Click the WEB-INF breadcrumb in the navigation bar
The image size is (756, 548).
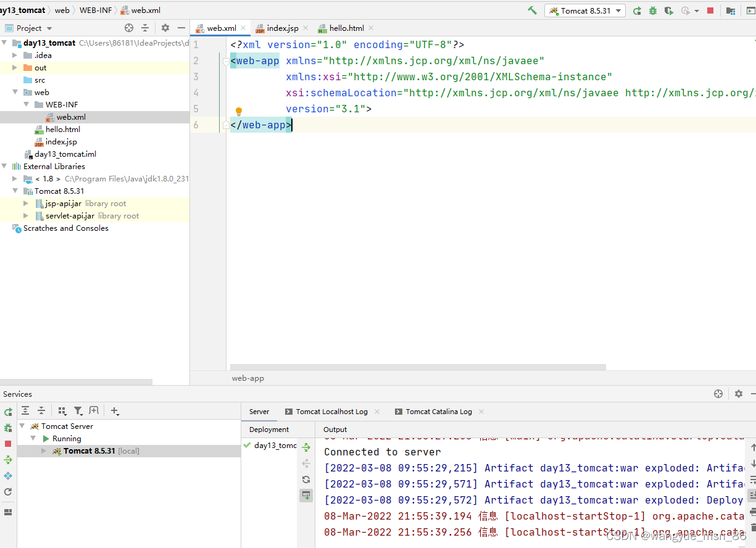(96, 10)
